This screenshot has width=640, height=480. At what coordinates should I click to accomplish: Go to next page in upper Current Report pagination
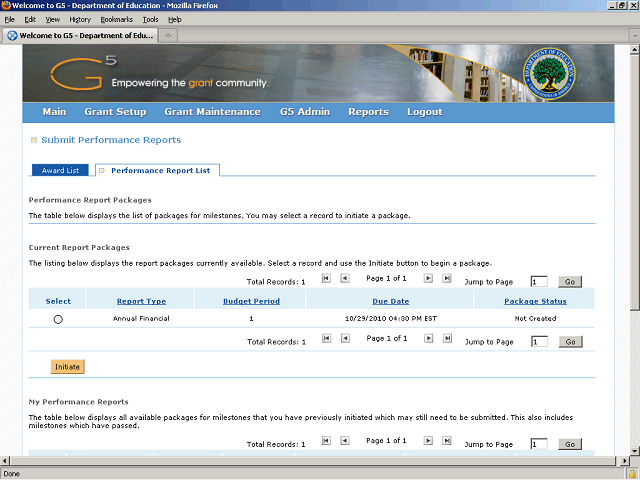(428, 278)
